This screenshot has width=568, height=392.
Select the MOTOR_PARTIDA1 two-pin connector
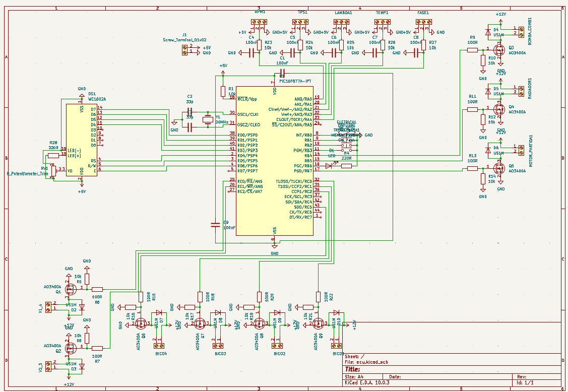(521, 150)
